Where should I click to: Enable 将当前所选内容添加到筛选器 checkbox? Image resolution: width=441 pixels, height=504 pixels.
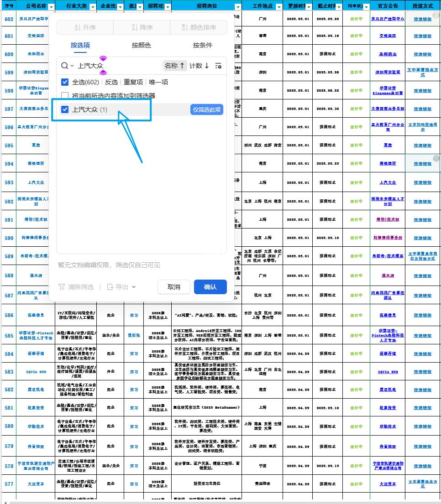point(65,95)
